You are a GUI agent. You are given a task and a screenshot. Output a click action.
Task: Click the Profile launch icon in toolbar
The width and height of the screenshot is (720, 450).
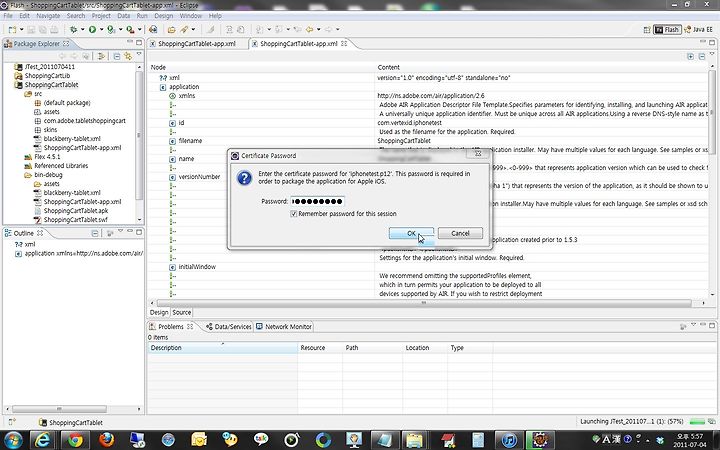coord(111,29)
